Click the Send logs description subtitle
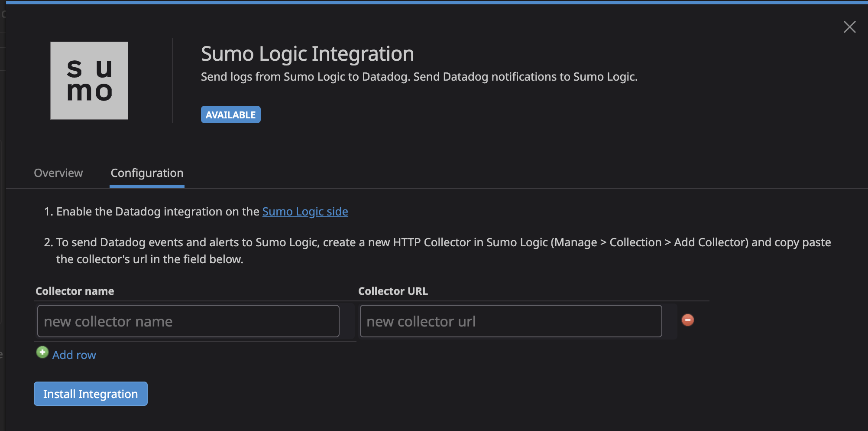Screen dimensions: 868x431 coord(419,77)
